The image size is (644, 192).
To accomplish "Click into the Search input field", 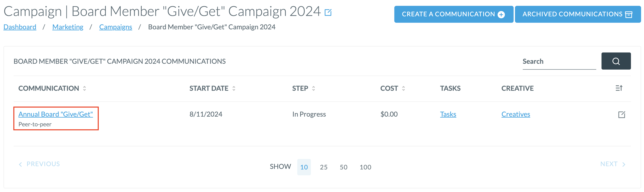I will 559,61.
